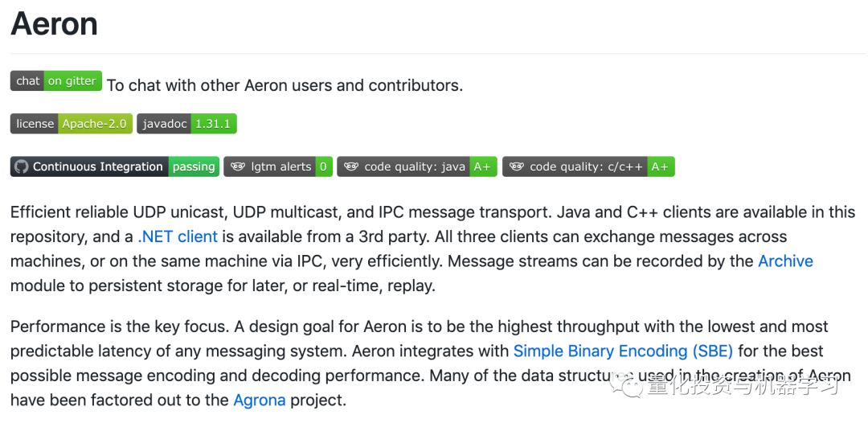Click the "Aeron" page heading

tap(54, 24)
